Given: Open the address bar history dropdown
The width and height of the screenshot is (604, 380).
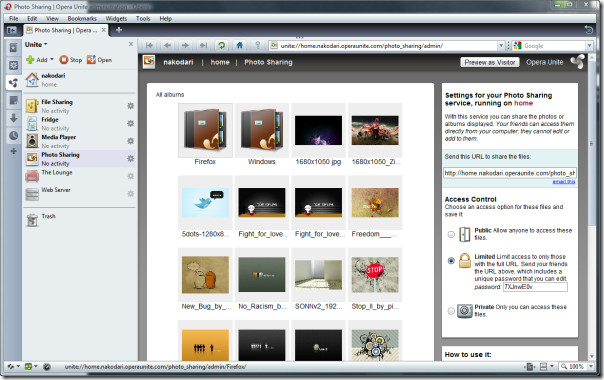Looking at the screenshot, I should point(501,45).
